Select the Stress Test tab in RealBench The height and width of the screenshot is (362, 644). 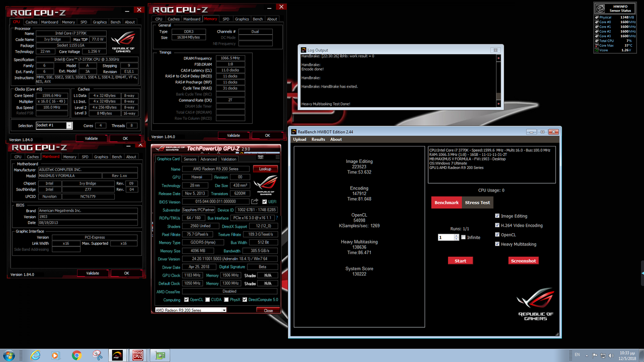477,203
